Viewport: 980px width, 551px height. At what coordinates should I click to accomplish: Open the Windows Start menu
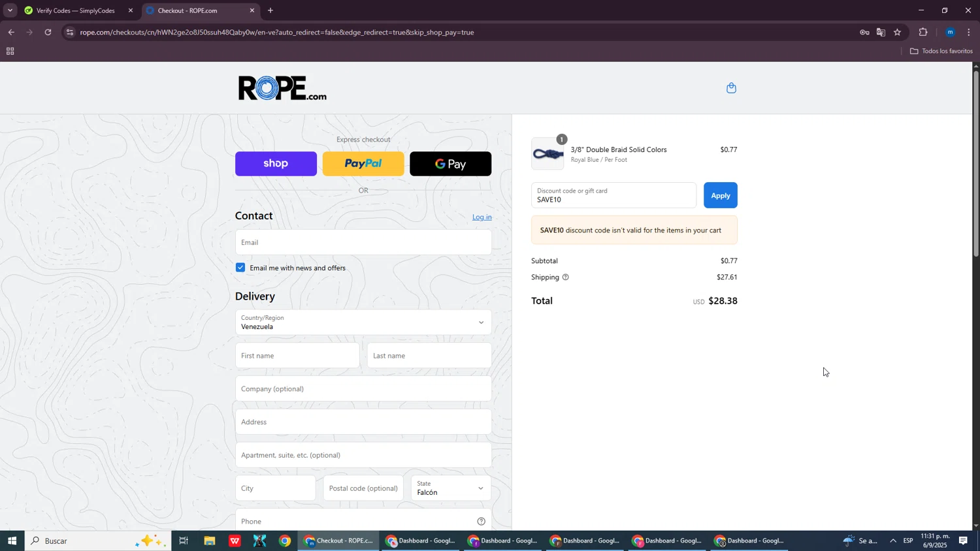coord(12,541)
